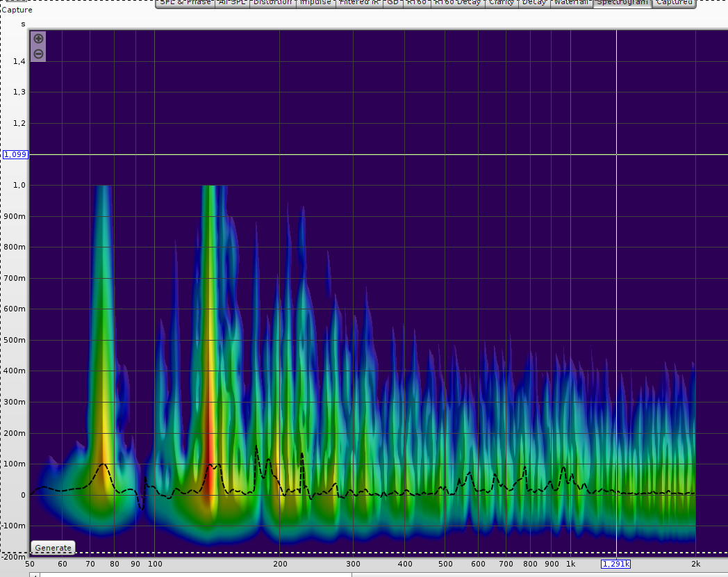Click the 400m time axis label
Image resolution: width=728 pixels, height=577 pixels.
pos(15,371)
